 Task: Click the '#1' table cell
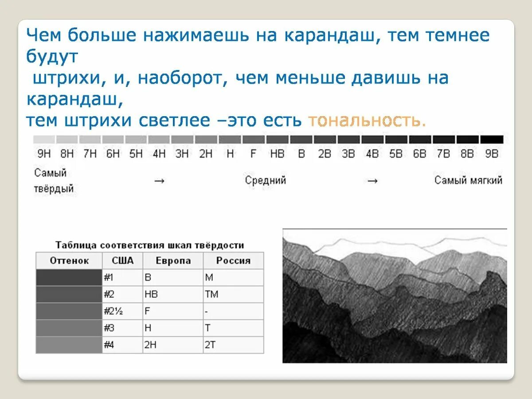click(x=122, y=278)
